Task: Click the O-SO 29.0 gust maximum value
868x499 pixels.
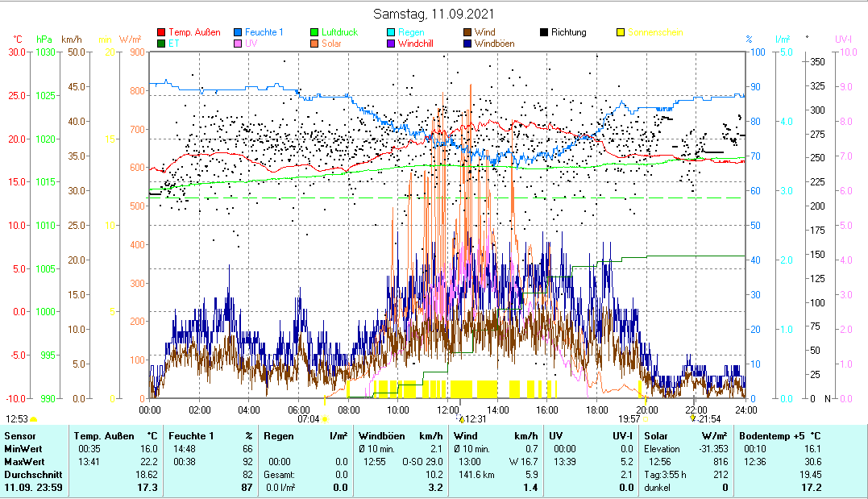Action: tap(422, 462)
